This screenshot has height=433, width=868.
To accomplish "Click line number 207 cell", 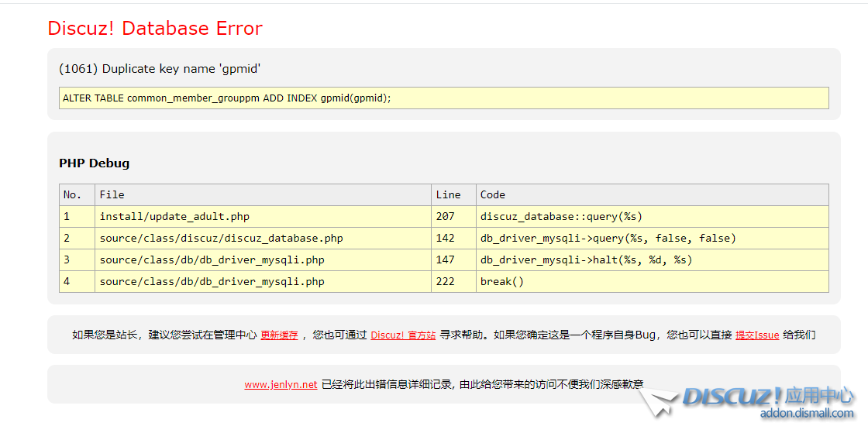I will 454,217.
